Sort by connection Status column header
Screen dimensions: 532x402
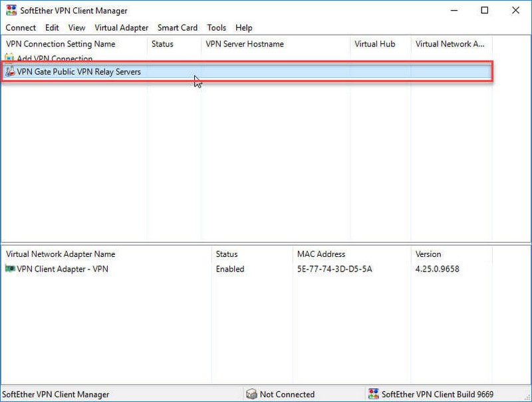(174, 44)
